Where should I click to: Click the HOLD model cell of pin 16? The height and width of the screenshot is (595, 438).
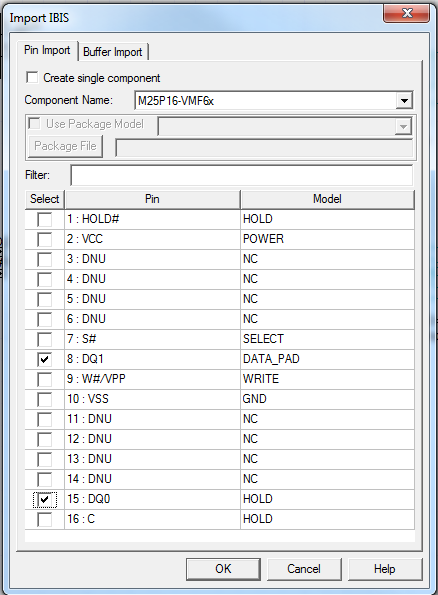point(327,519)
